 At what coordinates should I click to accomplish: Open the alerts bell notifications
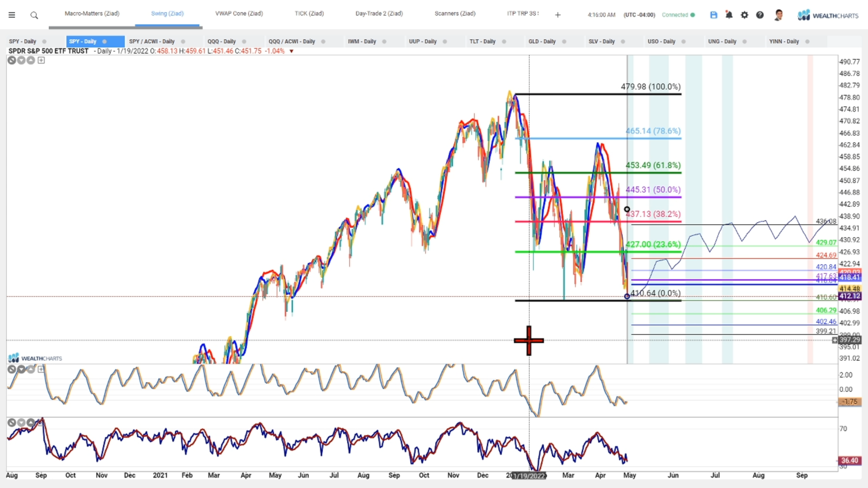(729, 15)
